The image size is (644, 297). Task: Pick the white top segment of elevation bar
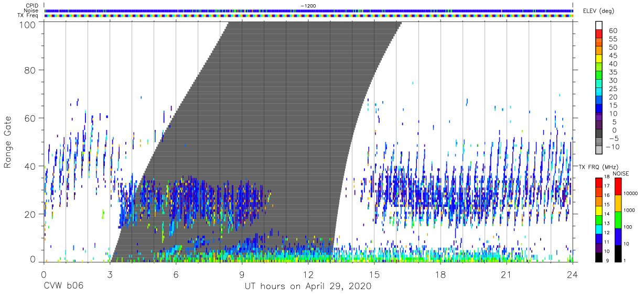(599, 26)
